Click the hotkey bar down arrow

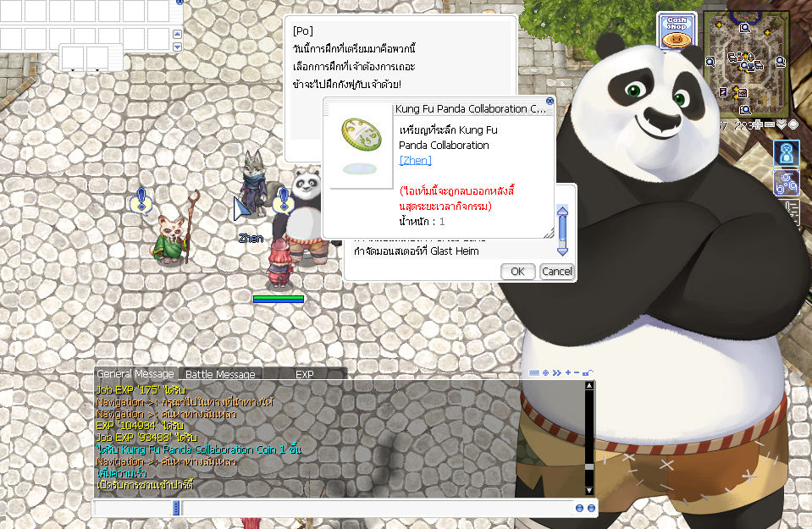coord(177,47)
